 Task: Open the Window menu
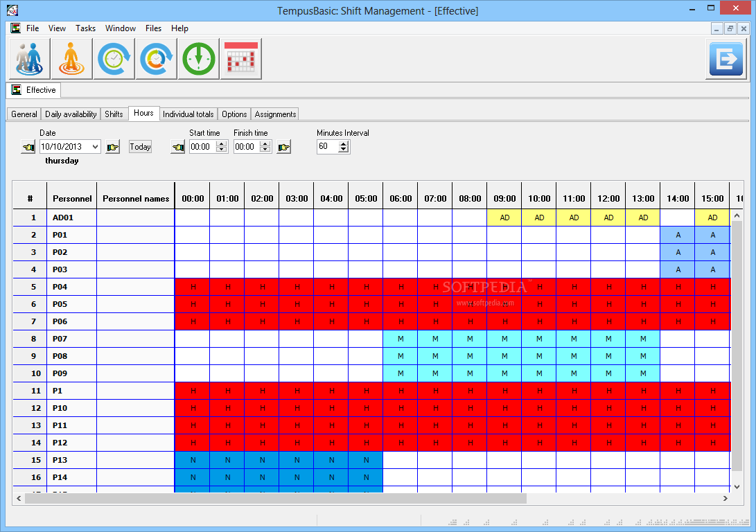click(121, 28)
